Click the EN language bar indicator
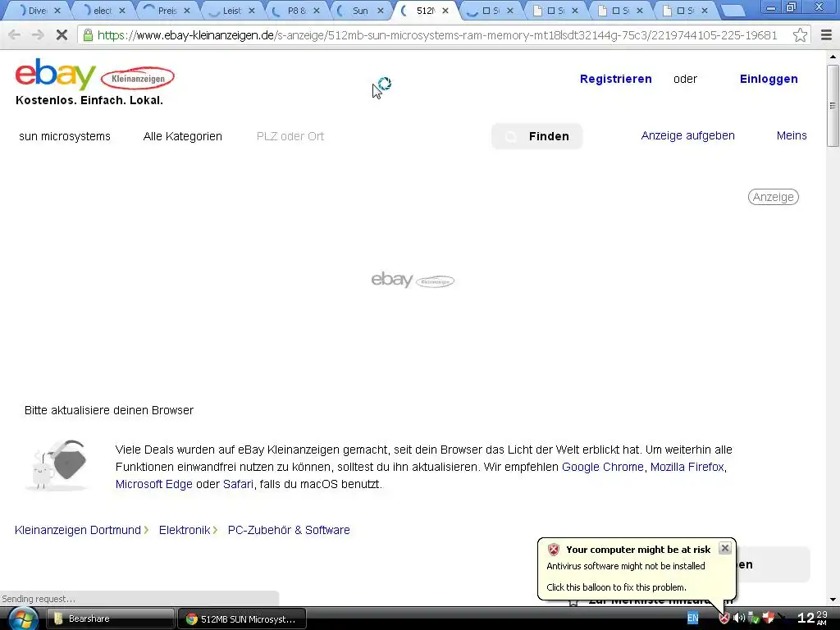This screenshot has height=630, width=840. tap(692, 619)
